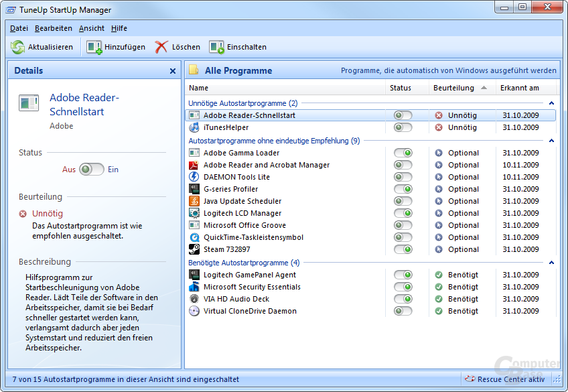Screen dimensions: 568x392
Task: Switch off G-series Profiler autostart
Action: tap(403, 189)
